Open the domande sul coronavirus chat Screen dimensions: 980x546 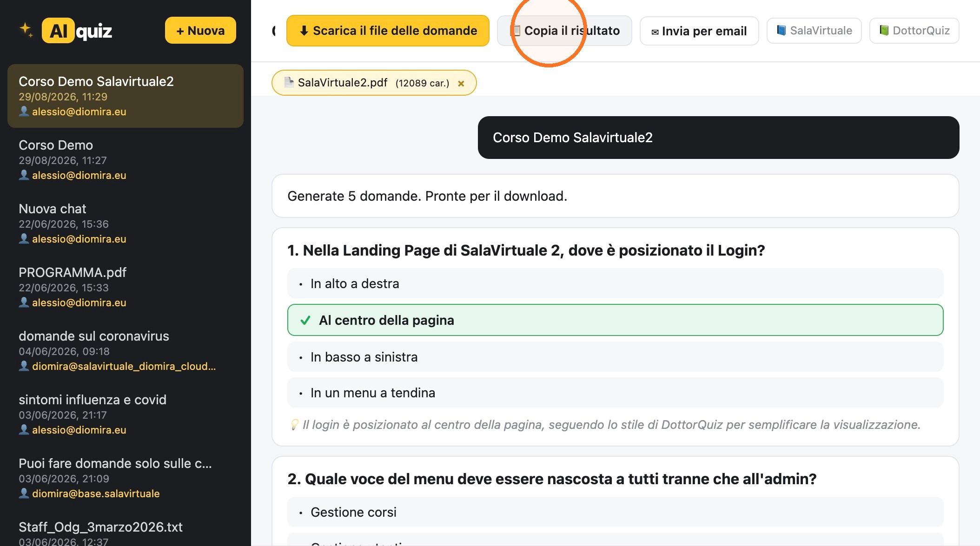(x=126, y=350)
